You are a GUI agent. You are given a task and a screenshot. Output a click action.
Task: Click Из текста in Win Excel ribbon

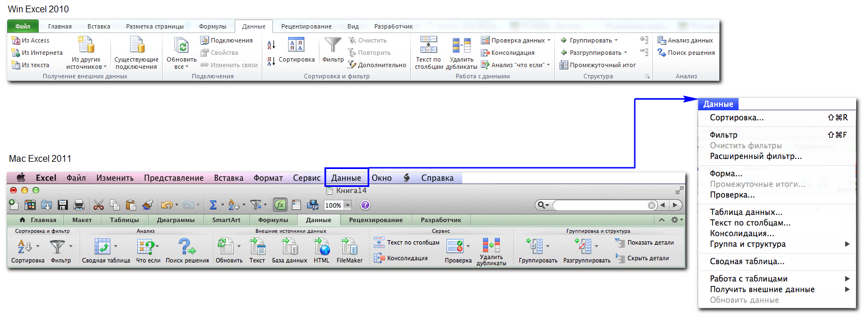click(30, 65)
